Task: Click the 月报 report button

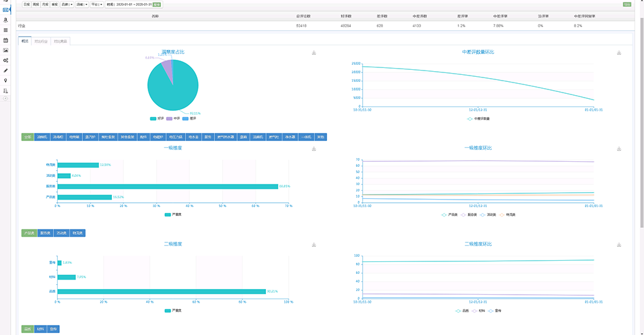Action: coord(45,4)
